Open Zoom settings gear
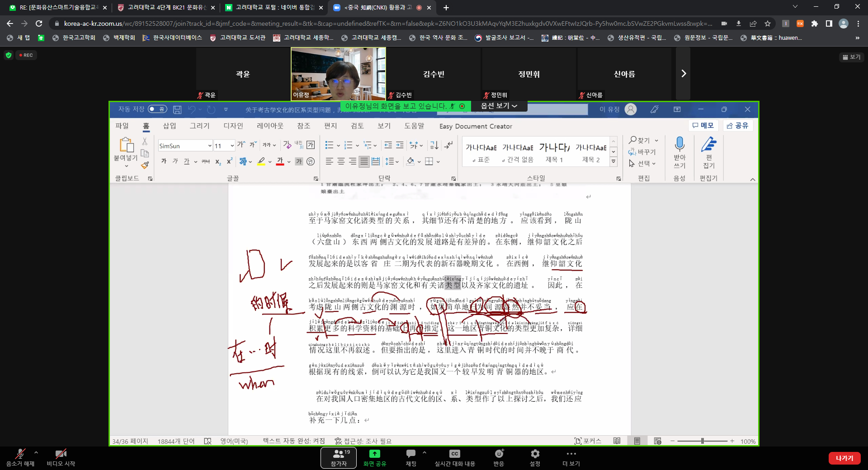This screenshot has width=868, height=470. pyautogui.click(x=535, y=454)
